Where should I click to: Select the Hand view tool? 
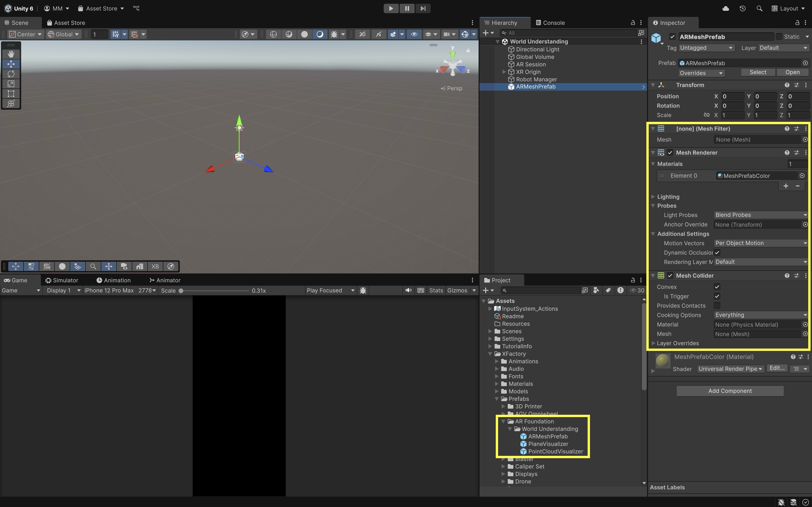(x=11, y=54)
